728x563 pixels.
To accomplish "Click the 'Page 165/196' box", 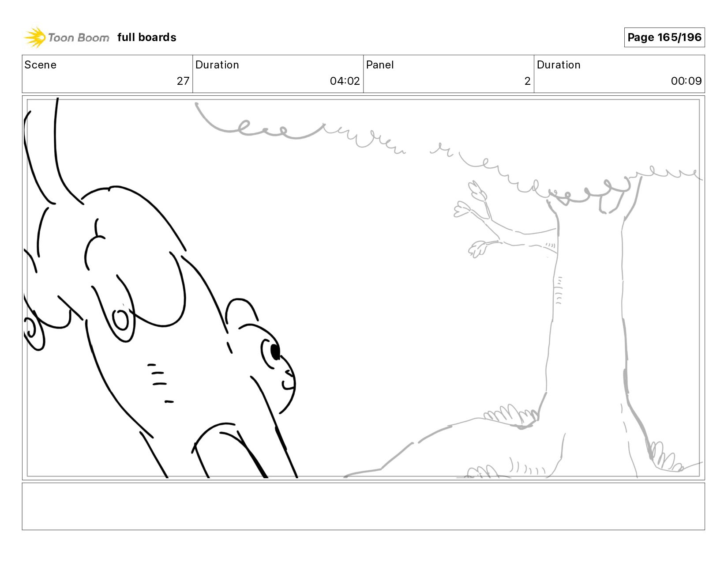I will (664, 37).
